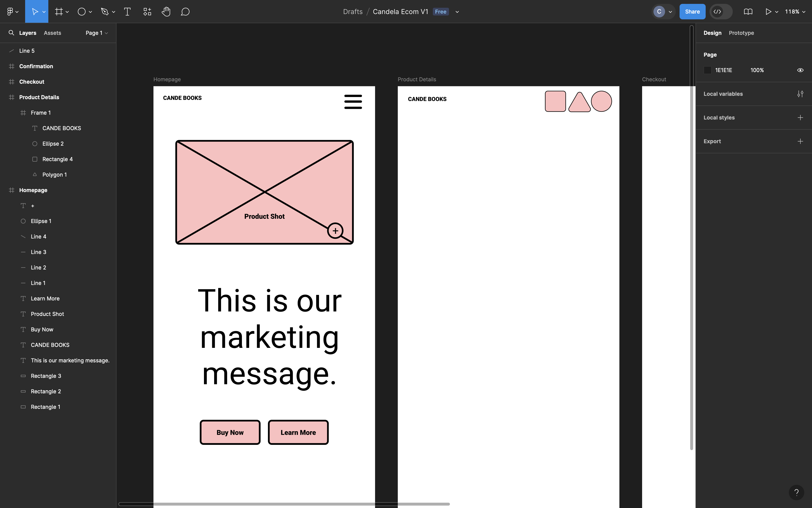
Task: Open file name options chevron
Action: point(457,12)
